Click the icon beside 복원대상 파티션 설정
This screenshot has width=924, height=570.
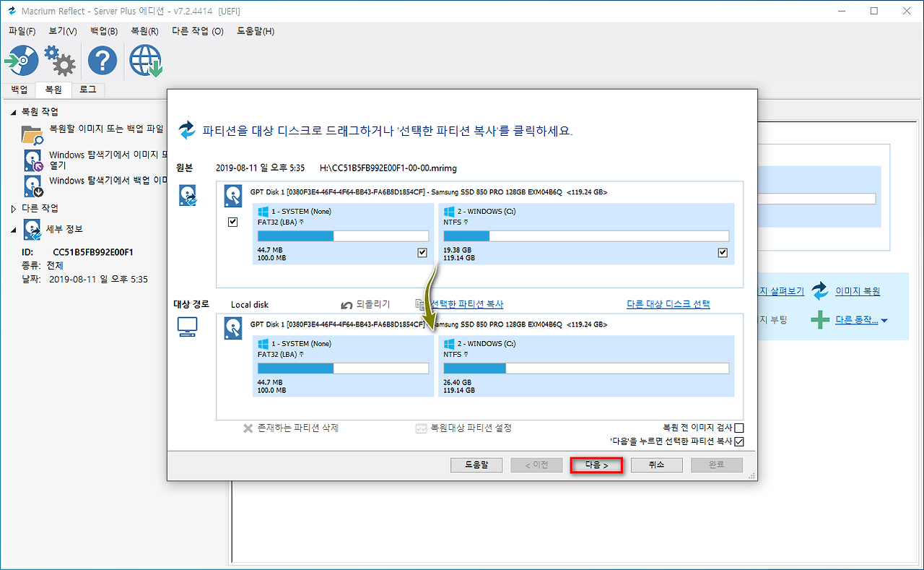coord(422,428)
